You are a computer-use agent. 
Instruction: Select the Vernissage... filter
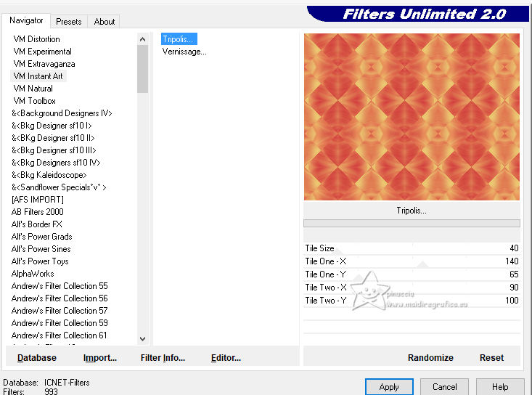click(184, 52)
